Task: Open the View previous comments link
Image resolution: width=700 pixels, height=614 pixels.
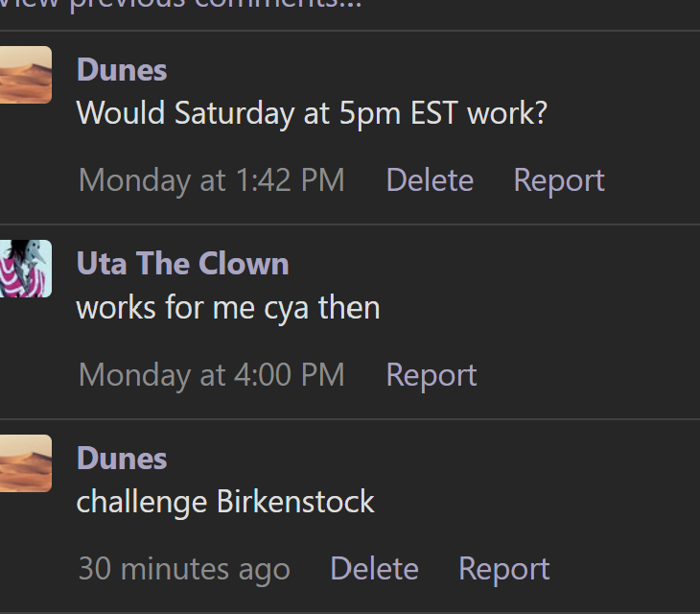Action: pyautogui.click(x=180, y=5)
